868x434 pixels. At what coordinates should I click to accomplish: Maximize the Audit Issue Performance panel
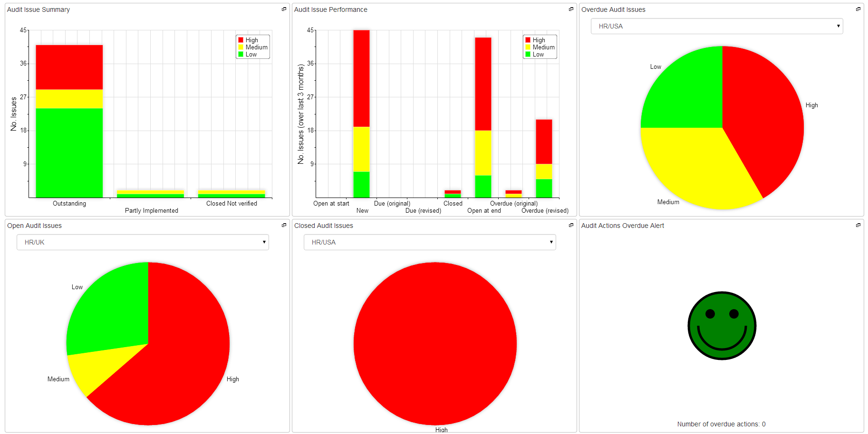(571, 9)
